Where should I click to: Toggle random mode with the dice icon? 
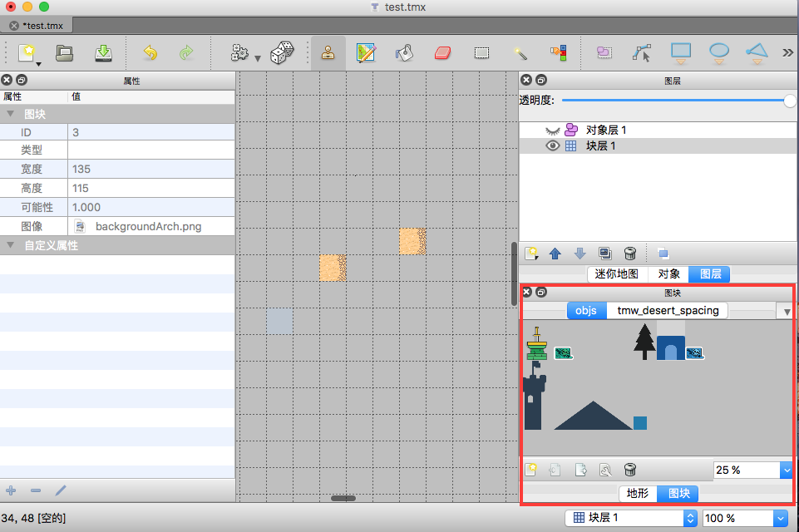tap(282, 52)
